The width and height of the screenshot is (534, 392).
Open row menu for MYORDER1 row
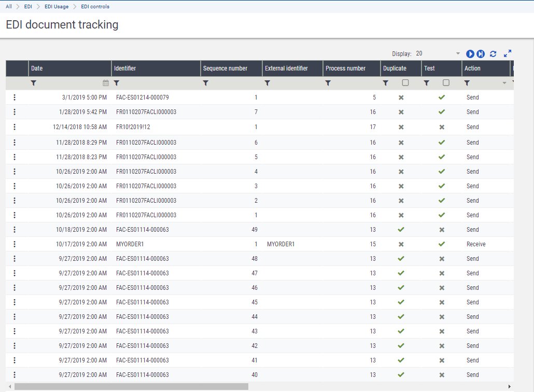click(x=15, y=244)
